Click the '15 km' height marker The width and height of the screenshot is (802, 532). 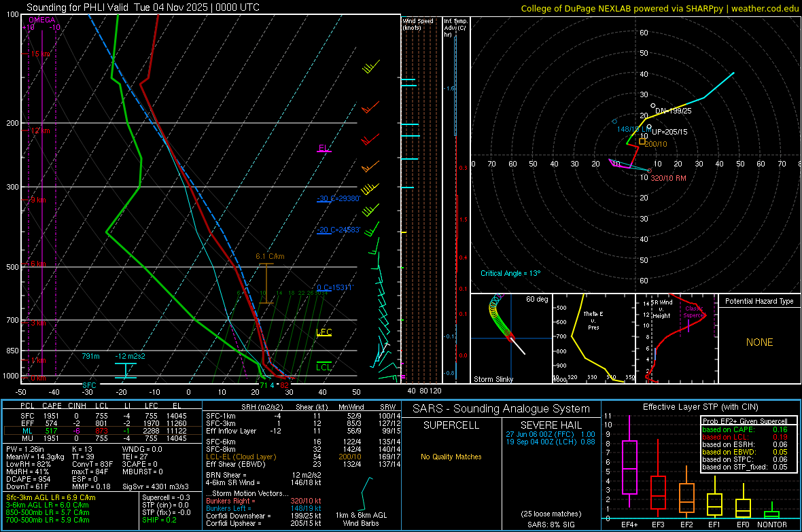pos(40,54)
